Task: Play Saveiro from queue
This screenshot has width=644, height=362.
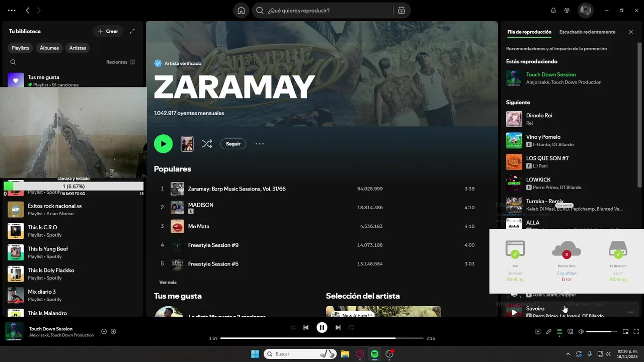Action: point(514,312)
